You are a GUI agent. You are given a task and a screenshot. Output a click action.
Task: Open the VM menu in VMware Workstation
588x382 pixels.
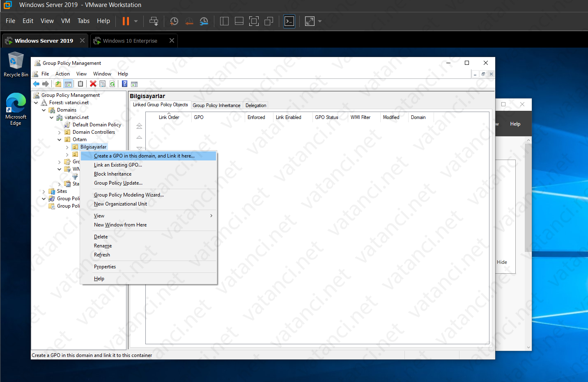65,21
